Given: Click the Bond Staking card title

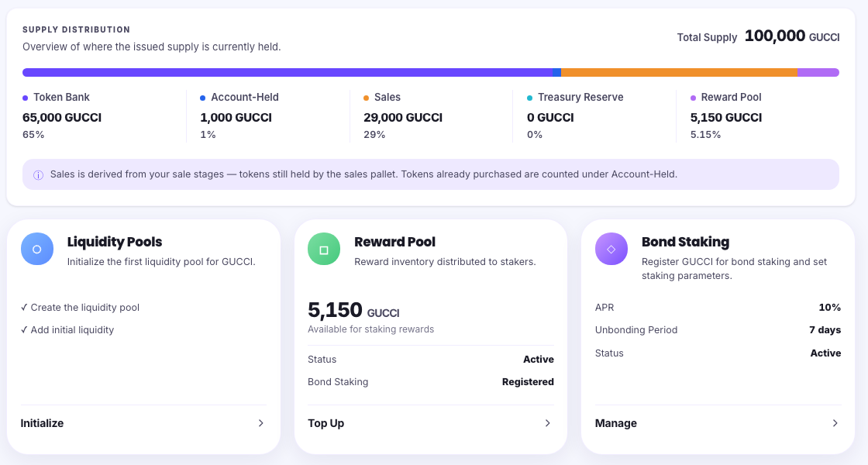Looking at the screenshot, I should [685, 242].
